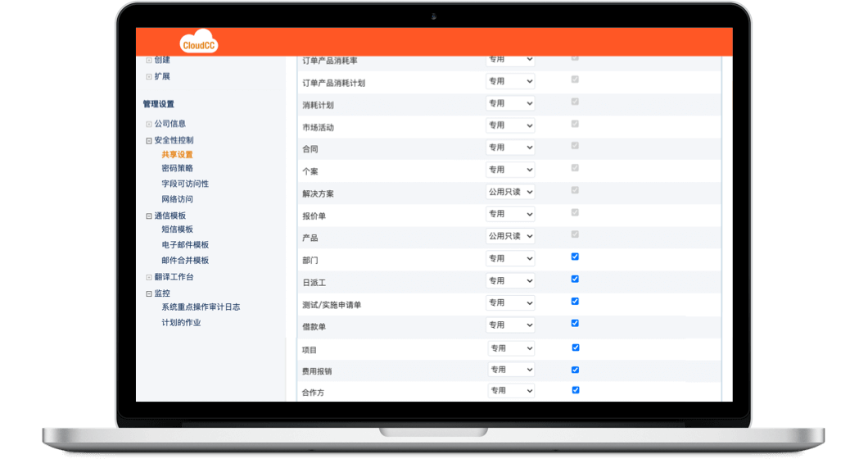Uncheck the 合作方 row checkbox
The image size is (868, 459).
coord(575,390)
